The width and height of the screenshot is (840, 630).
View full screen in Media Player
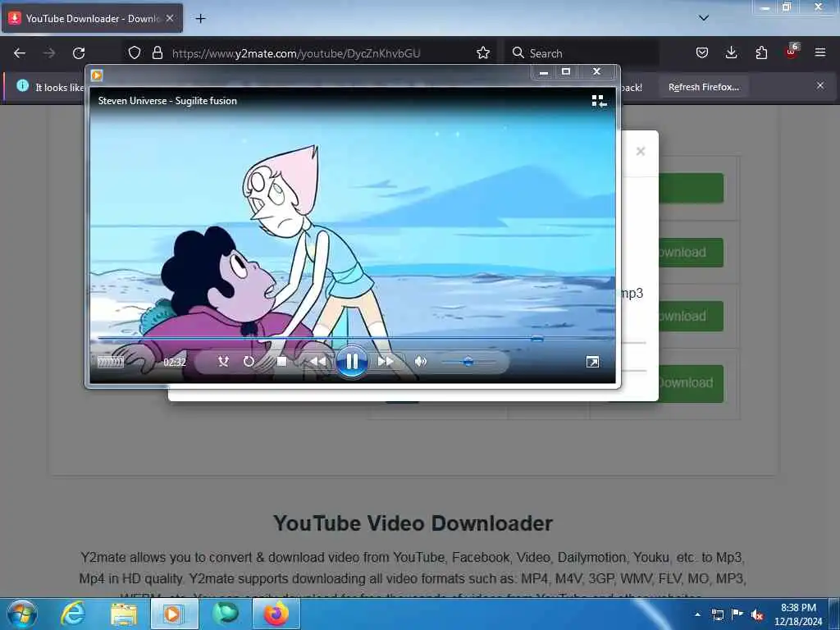592,362
